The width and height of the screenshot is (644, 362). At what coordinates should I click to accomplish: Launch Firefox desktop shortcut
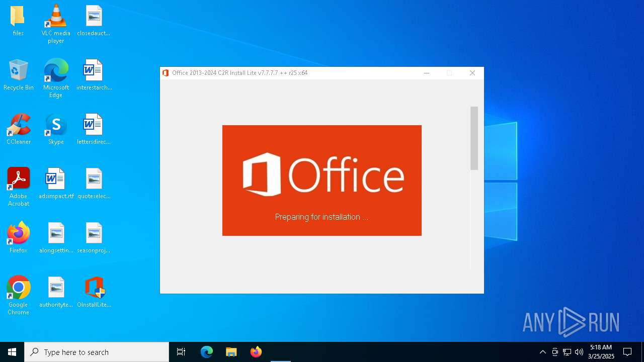[x=18, y=237]
